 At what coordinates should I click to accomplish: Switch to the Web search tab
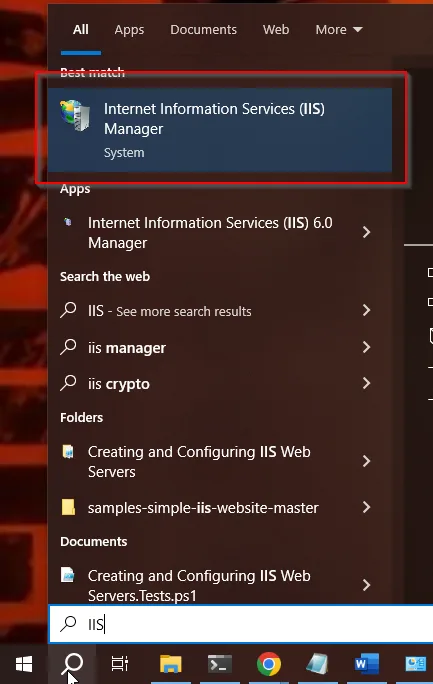(276, 30)
